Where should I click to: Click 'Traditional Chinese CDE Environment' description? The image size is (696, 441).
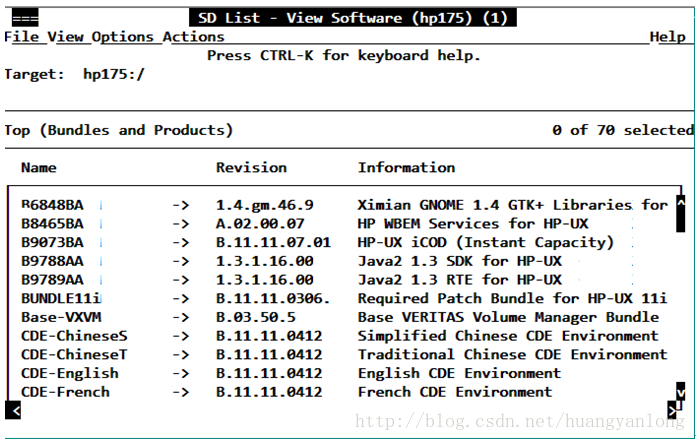click(x=513, y=354)
